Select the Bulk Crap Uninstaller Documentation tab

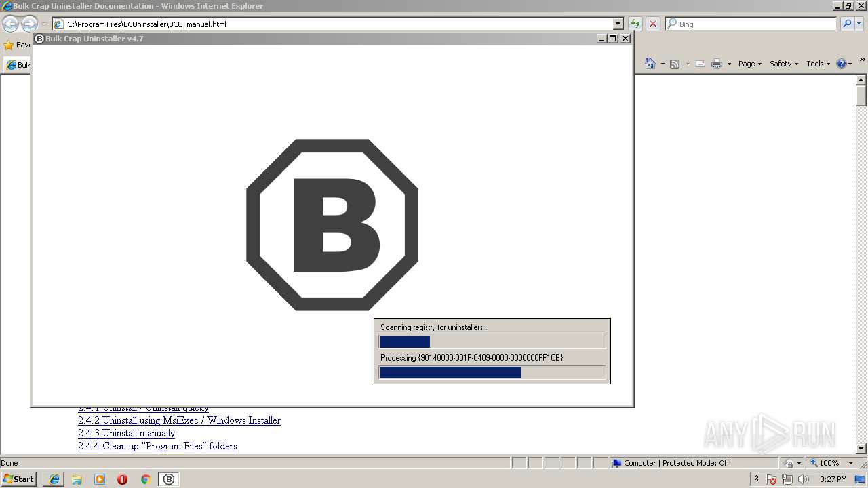[x=18, y=64]
